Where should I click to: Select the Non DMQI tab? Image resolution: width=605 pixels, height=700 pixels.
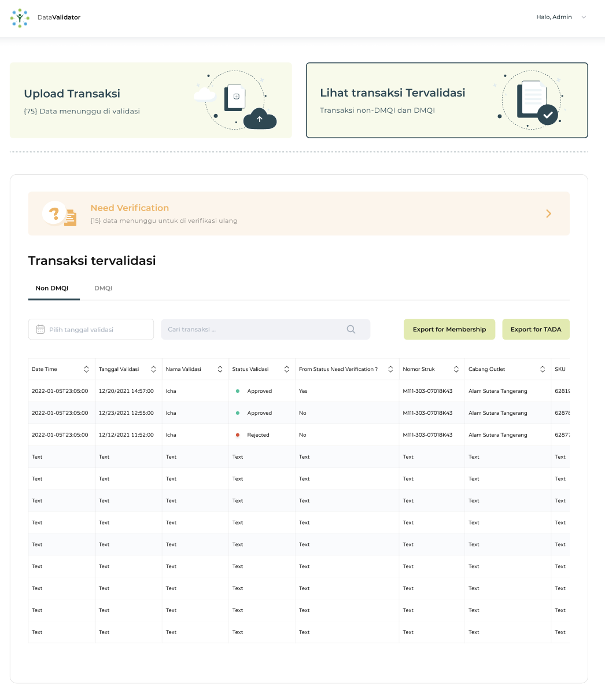coord(53,288)
